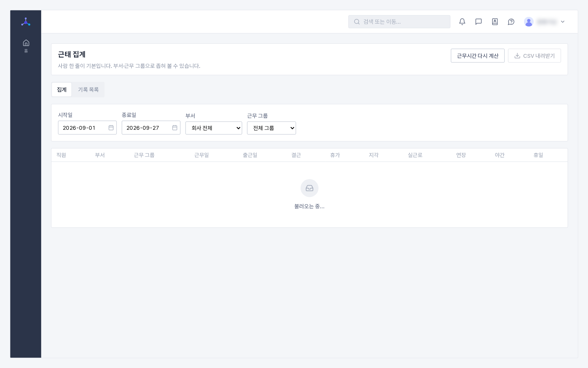Go to Home via sidebar icon
This screenshot has width=588, height=368.
26,46
